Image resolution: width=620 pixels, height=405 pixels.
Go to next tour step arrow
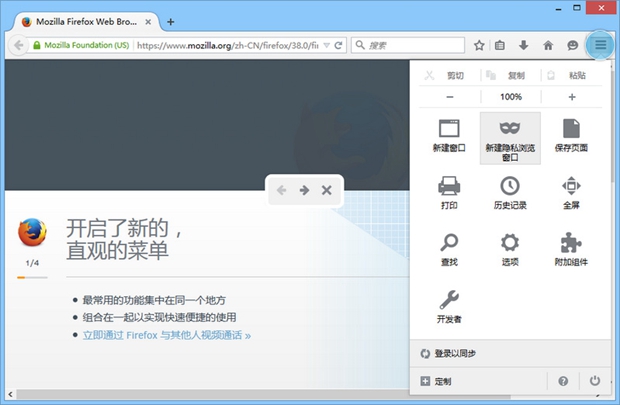tap(304, 190)
